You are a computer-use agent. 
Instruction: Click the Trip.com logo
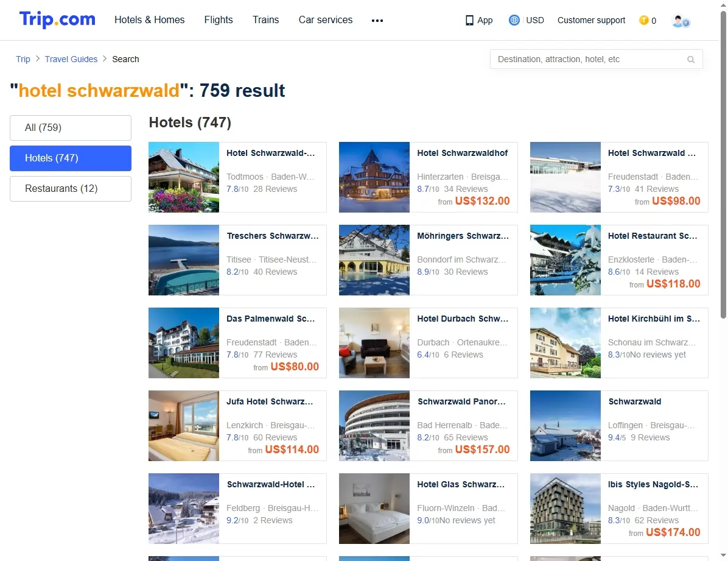pos(57,19)
